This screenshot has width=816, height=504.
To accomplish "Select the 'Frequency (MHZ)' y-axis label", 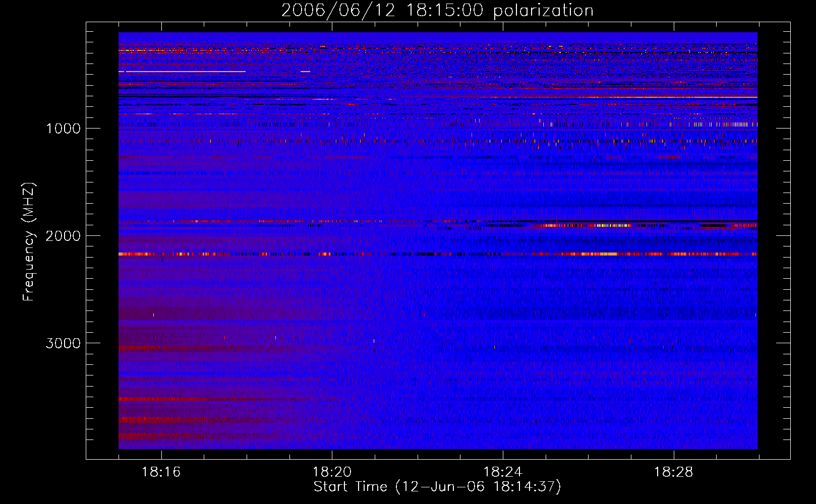I will tap(29, 242).
